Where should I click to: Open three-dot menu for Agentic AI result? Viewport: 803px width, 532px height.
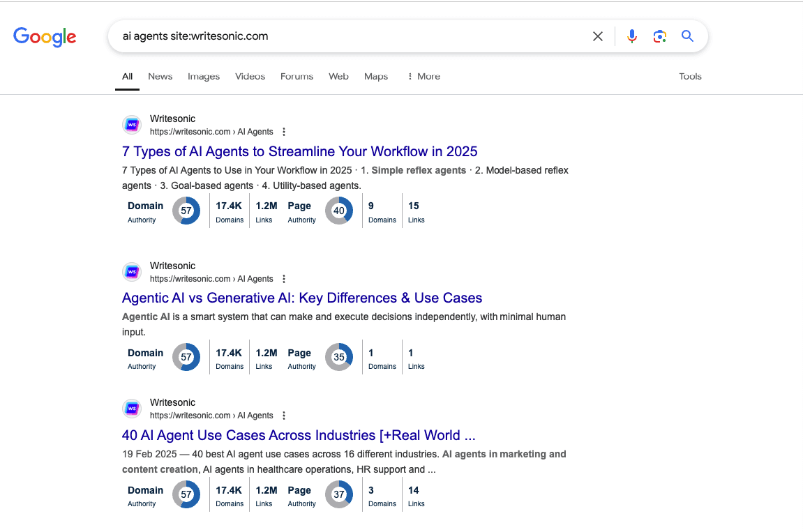pyautogui.click(x=283, y=279)
